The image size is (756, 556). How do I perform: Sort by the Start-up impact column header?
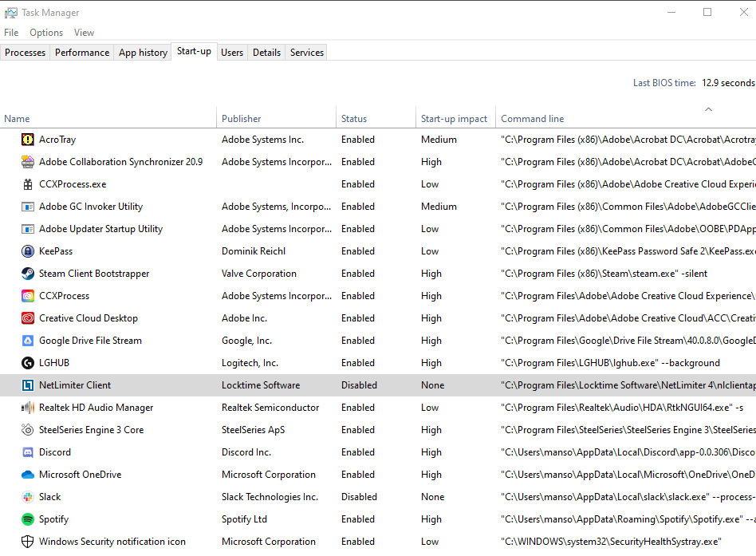click(x=454, y=119)
